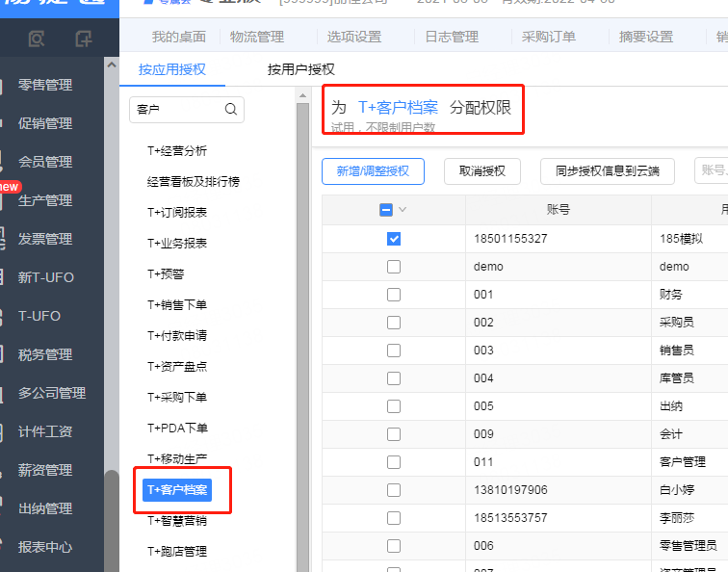Image resolution: width=728 pixels, height=572 pixels.
Task: Open the dropdown arrow beside the header checkbox
Action: coord(403,209)
